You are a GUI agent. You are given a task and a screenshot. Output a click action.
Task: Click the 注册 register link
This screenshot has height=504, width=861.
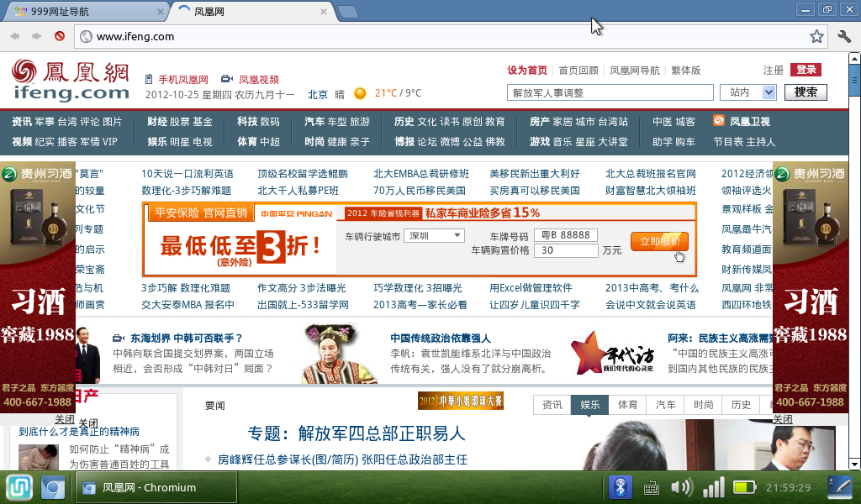point(774,71)
